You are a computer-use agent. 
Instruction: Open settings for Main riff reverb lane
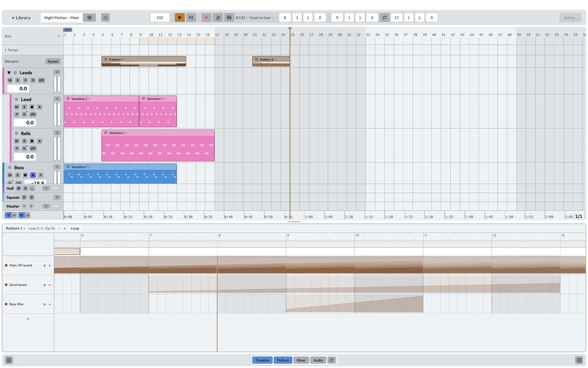tap(45, 266)
